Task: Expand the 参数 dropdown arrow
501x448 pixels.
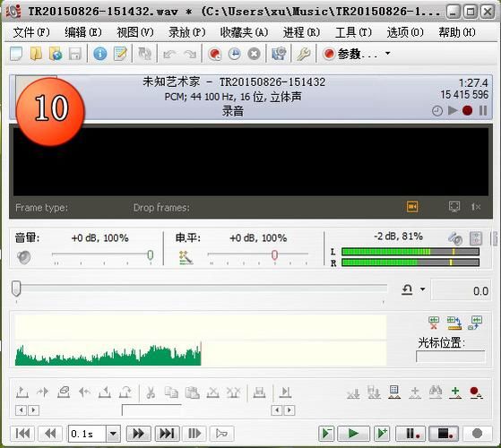Action: click(387, 53)
